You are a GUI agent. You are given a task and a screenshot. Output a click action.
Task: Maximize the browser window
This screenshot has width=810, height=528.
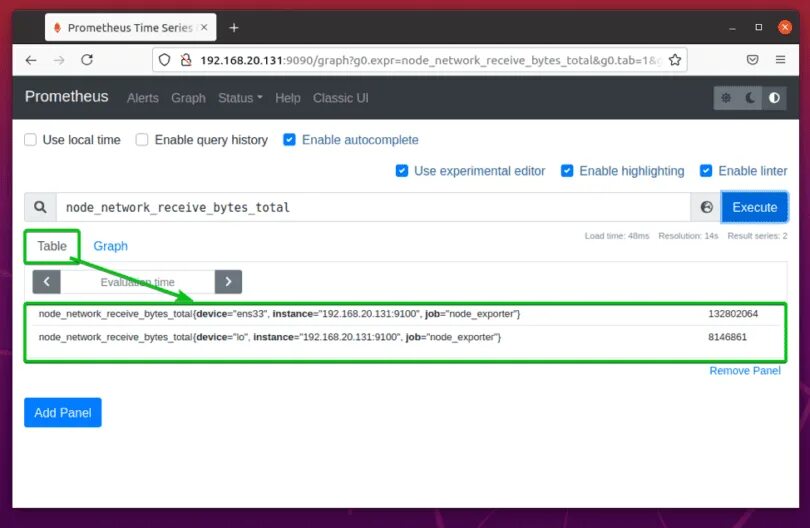coord(758,27)
